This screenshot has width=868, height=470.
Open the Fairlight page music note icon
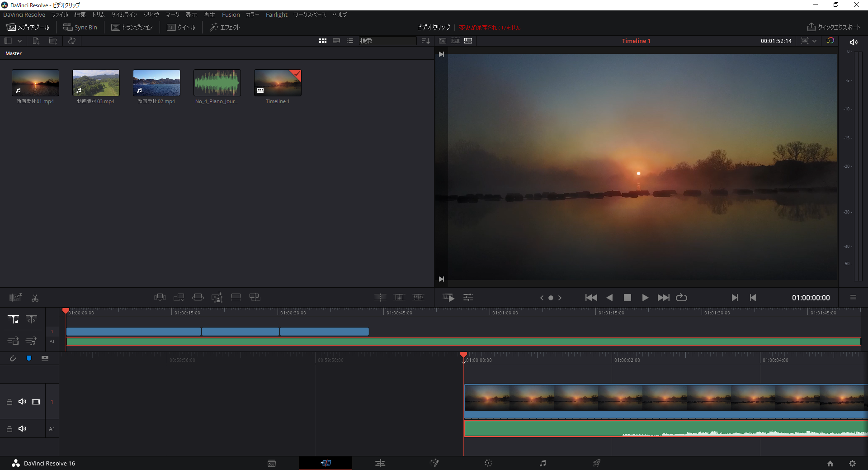click(542, 463)
